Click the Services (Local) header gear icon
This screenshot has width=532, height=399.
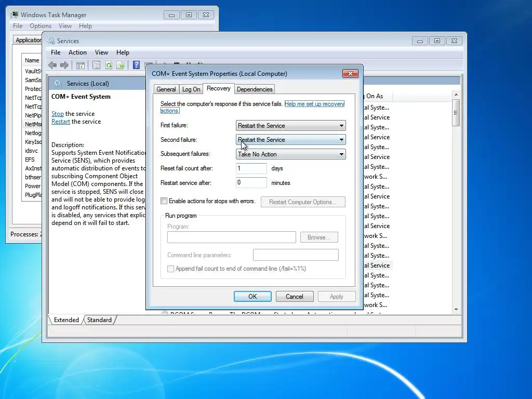[x=58, y=84]
